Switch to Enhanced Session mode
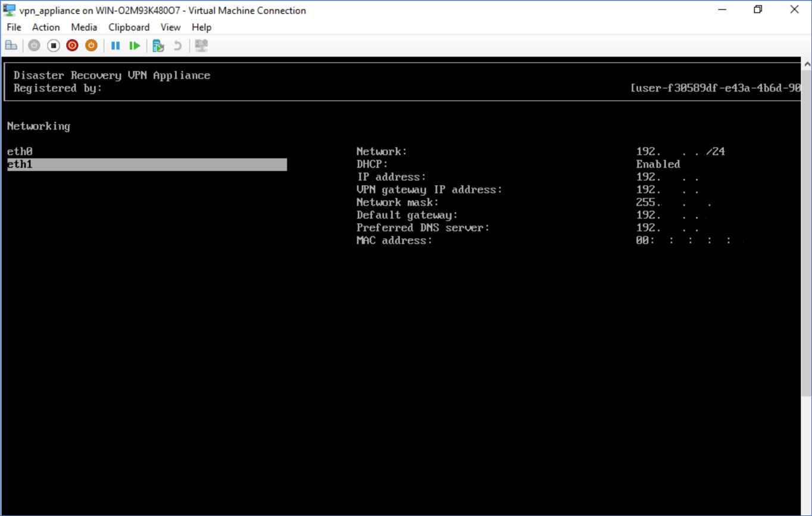 point(201,45)
